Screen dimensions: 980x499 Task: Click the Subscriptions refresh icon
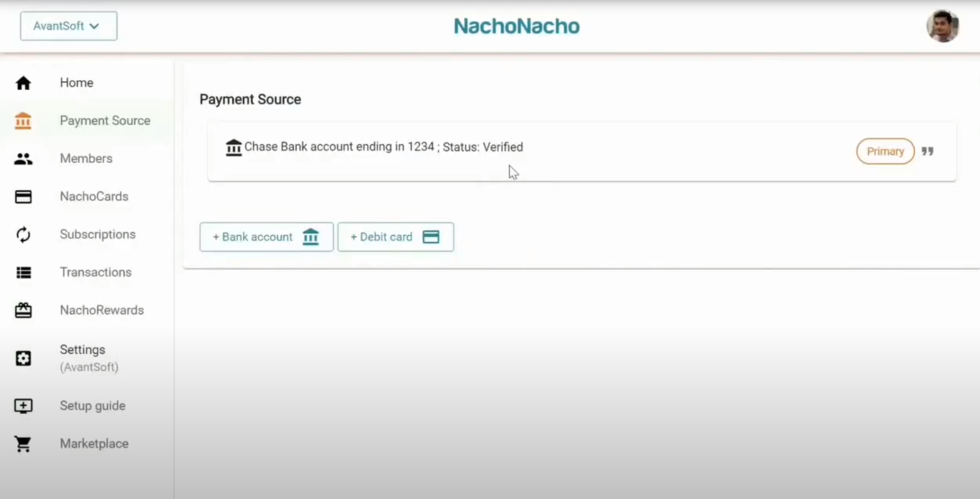coord(23,235)
